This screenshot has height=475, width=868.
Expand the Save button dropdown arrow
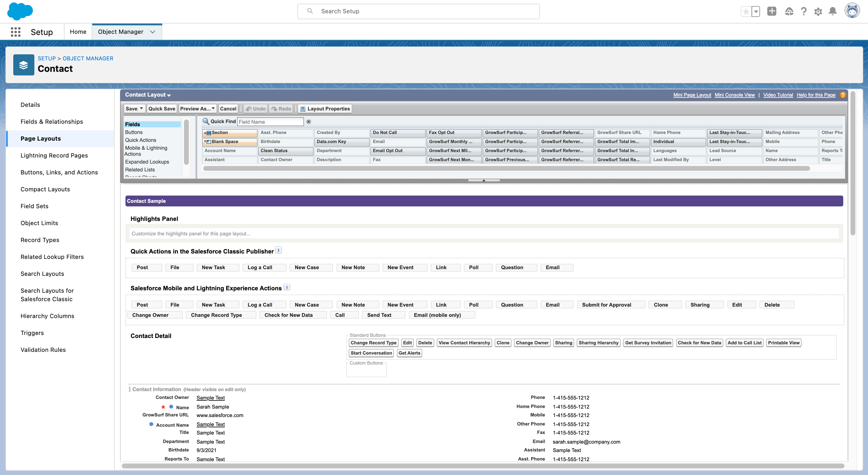pyautogui.click(x=141, y=109)
